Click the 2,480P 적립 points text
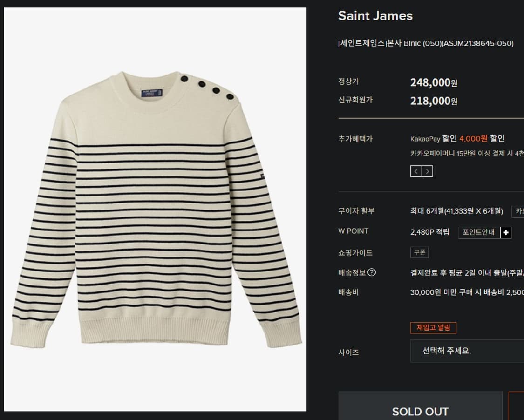The height and width of the screenshot is (420, 524). [x=429, y=231]
